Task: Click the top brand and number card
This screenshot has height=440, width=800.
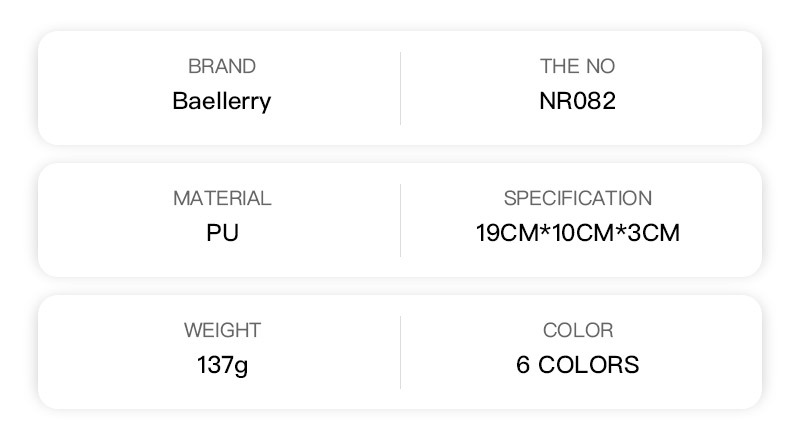Action: [400, 88]
